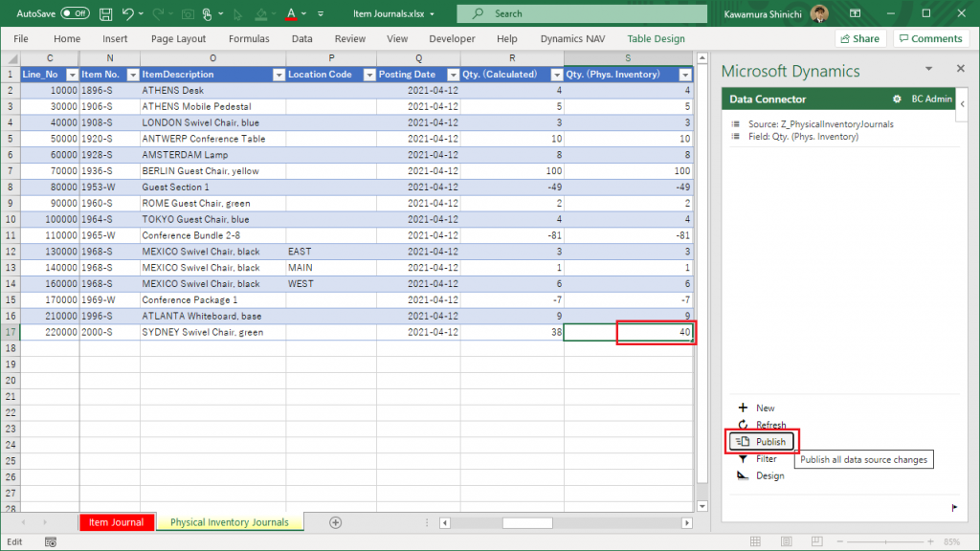This screenshot has width=980, height=551.
Task: Click the source list icon beside Z_PhysicalInventoryJournals
Action: [736, 124]
